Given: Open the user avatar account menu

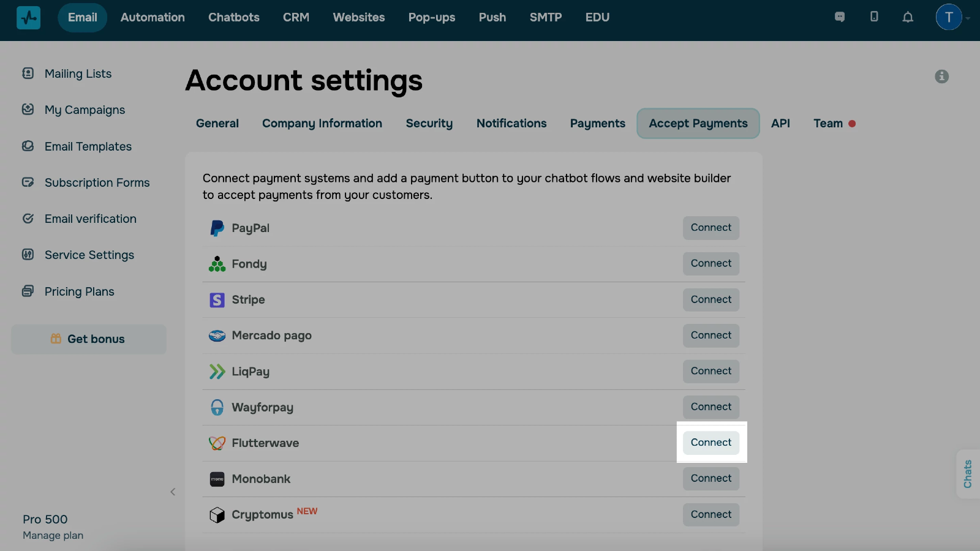Looking at the screenshot, I should [949, 17].
